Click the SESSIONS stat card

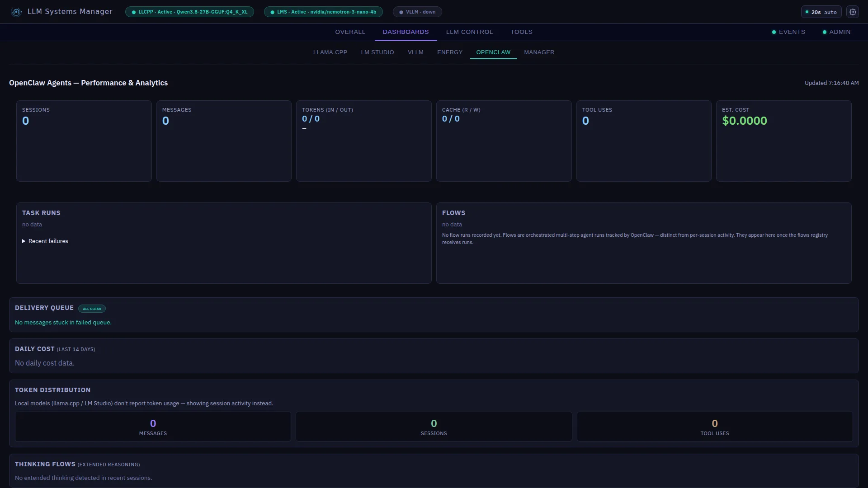(84, 141)
